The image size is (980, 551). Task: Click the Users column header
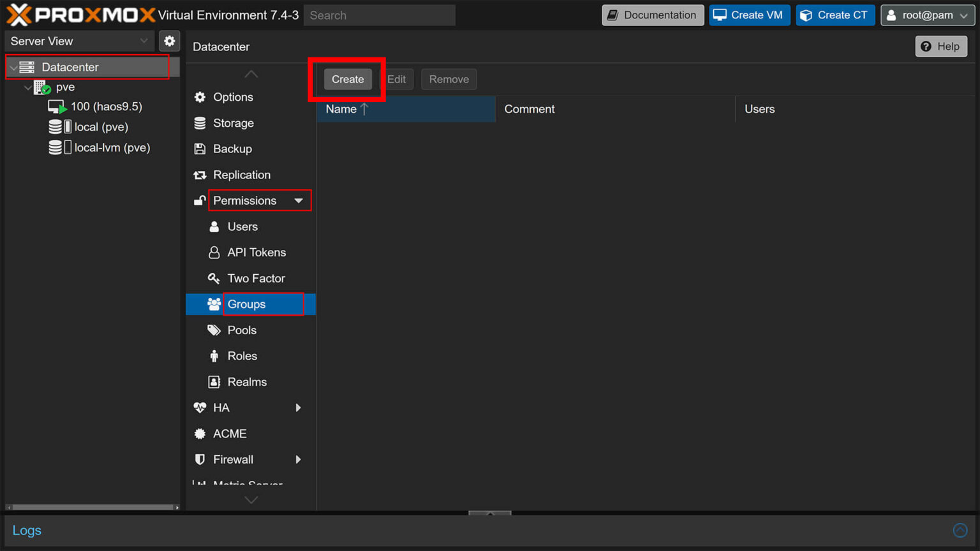click(x=855, y=109)
